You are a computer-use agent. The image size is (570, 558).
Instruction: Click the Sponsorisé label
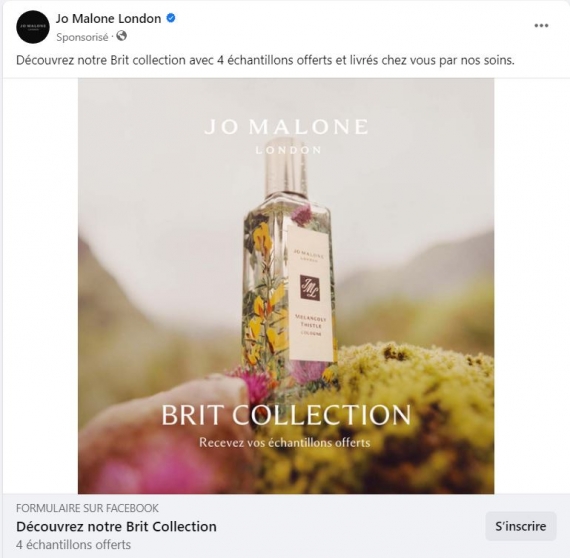(x=82, y=37)
